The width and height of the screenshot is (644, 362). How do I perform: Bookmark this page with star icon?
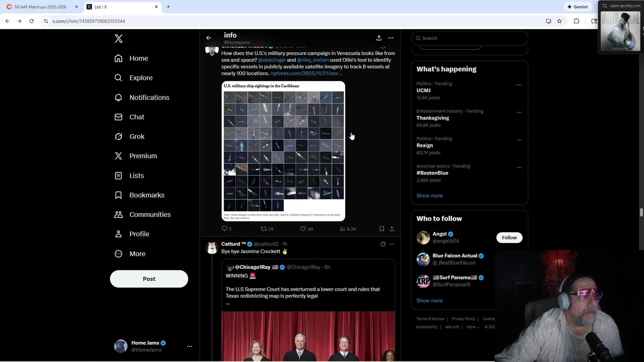(x=559, y=21)
